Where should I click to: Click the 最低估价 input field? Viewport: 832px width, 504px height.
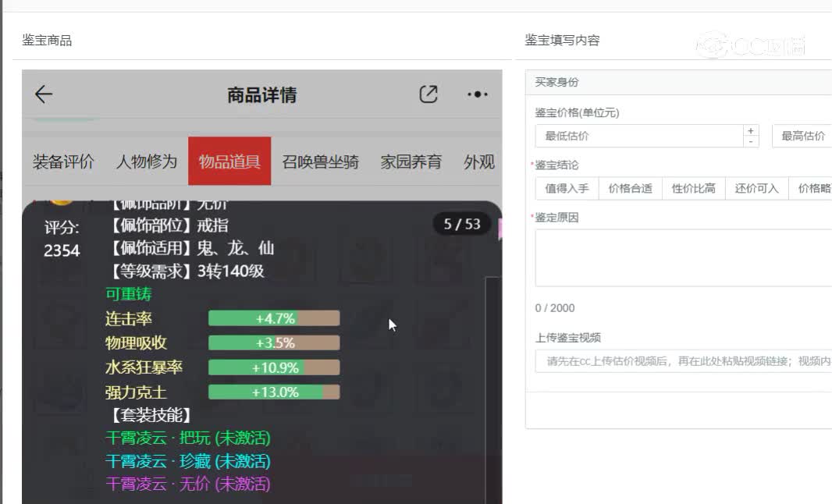639,136
